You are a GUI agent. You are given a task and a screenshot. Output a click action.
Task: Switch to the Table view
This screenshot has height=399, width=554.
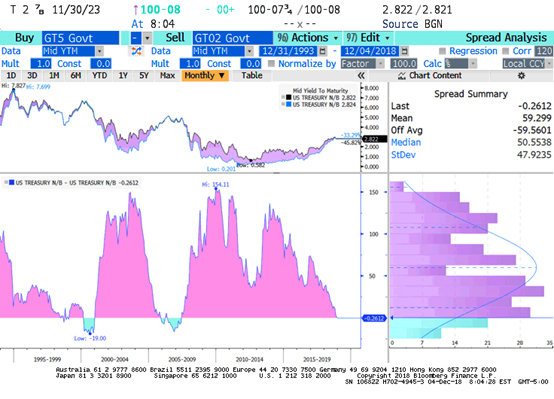click(x=252, y=76)
